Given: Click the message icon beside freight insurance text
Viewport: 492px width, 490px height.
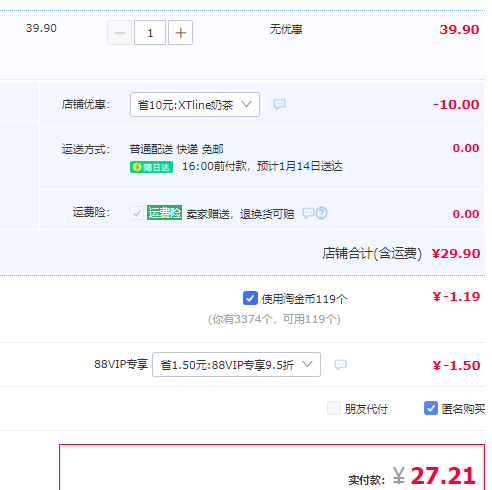Looking at the screenshot, I should (308, 213).
